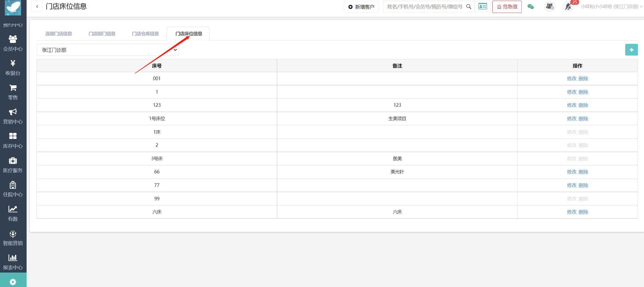The image size is (644, 287).
Task: Click greyed 修改 for 3号床
Action: [572, 159]
